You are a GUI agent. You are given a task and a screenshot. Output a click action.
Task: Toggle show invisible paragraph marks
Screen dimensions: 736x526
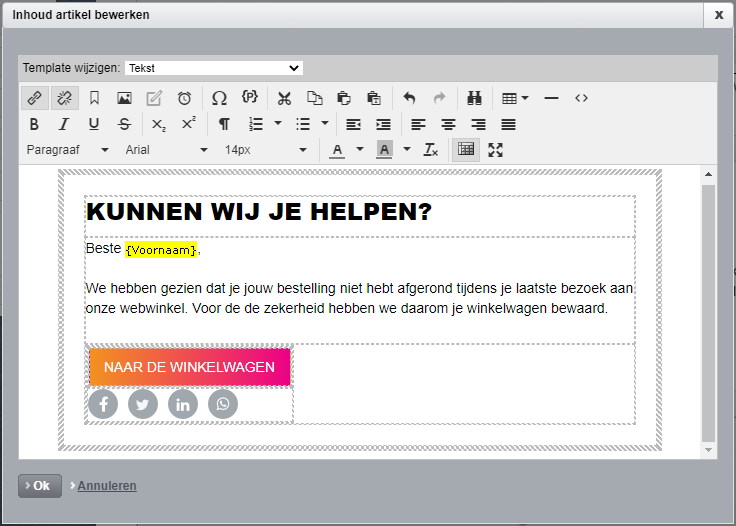(224, 124)
